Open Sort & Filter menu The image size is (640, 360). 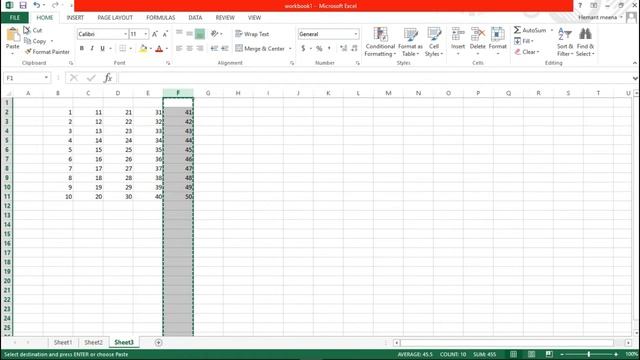point(565,42)
